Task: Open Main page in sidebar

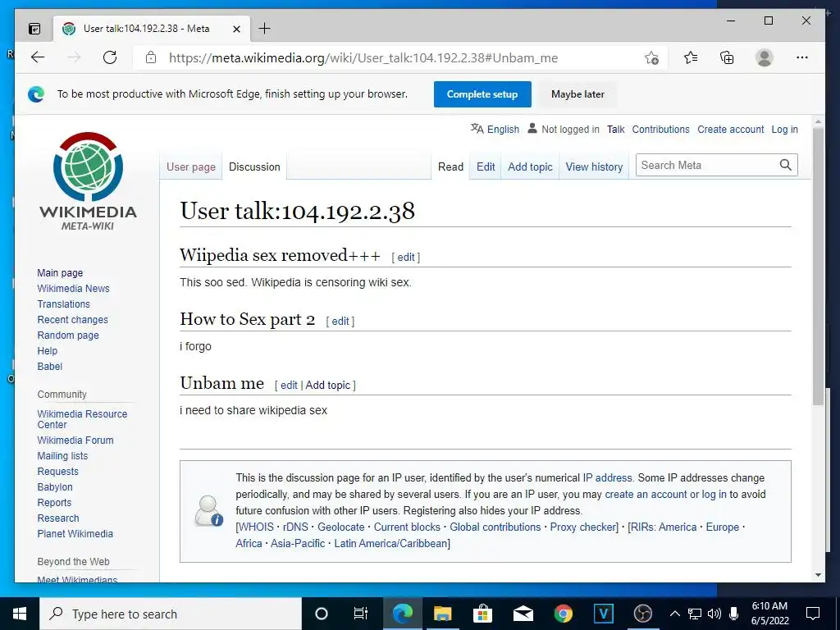Action: point(60,272)
